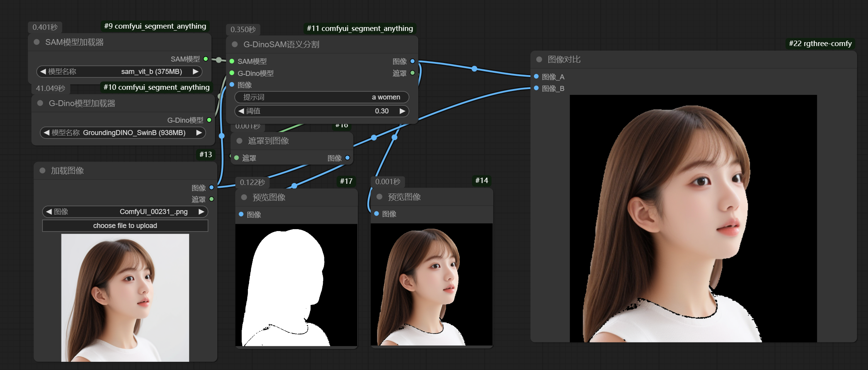Click 遮罩 input port on 遮罩到图像 node
Screen dimensions: 868x370
pos(237,158)
